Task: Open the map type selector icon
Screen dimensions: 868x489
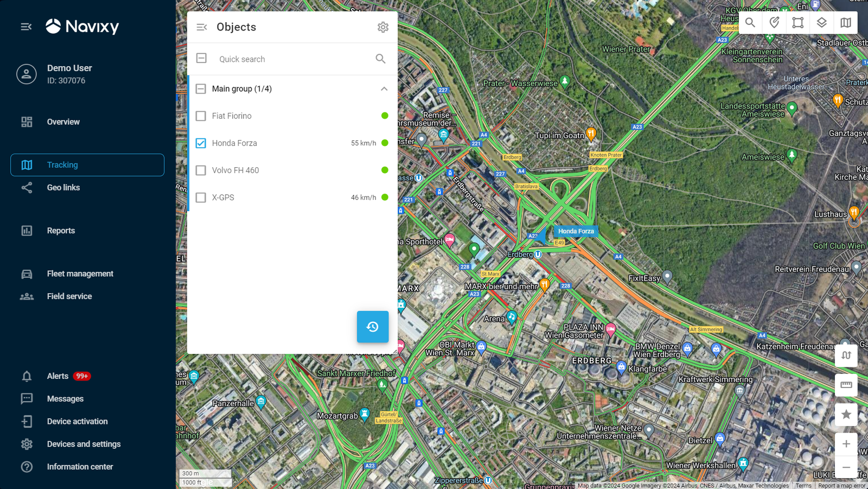Action: click(x=846, y=23)
